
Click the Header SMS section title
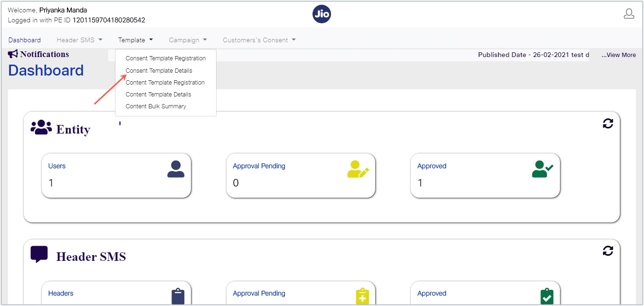click(91, 257)
